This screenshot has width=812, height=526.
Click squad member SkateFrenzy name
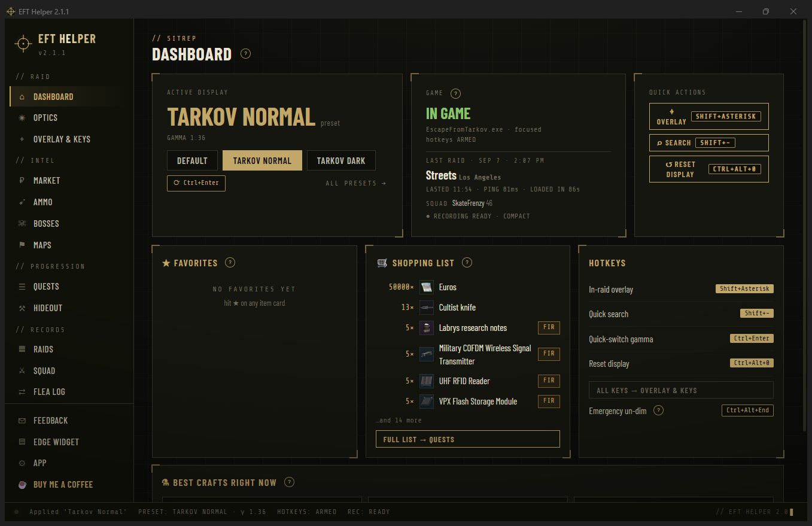(468, 203)
